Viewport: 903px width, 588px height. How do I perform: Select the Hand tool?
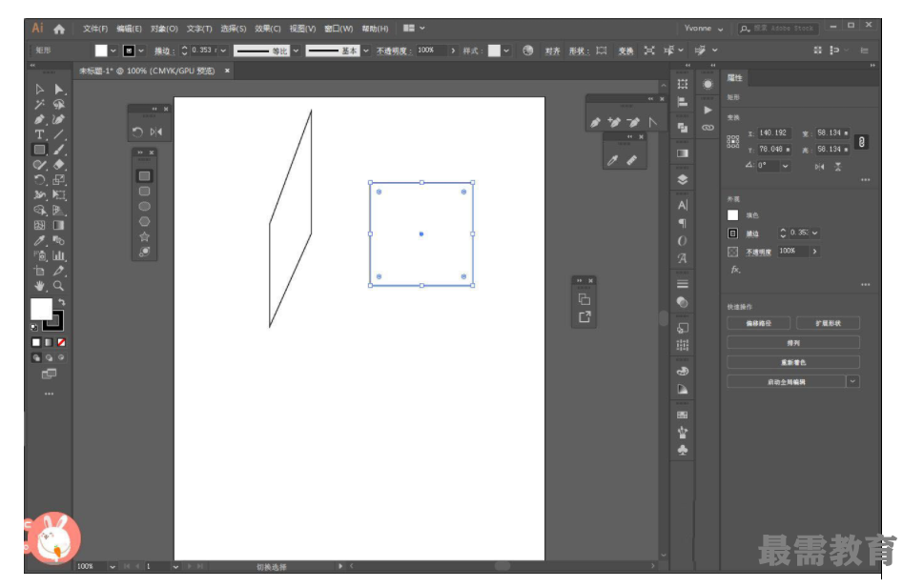coord(39,286)
